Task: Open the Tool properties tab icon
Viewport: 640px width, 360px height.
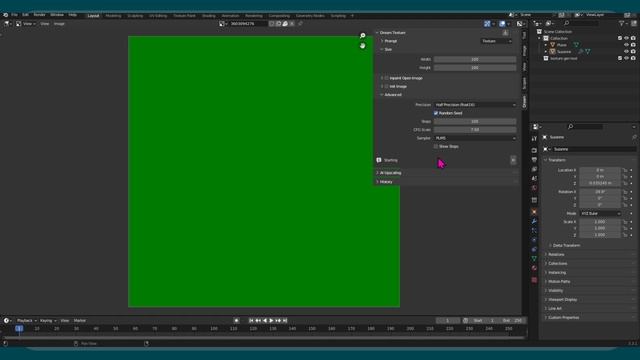Action: [x=534, y=139]
